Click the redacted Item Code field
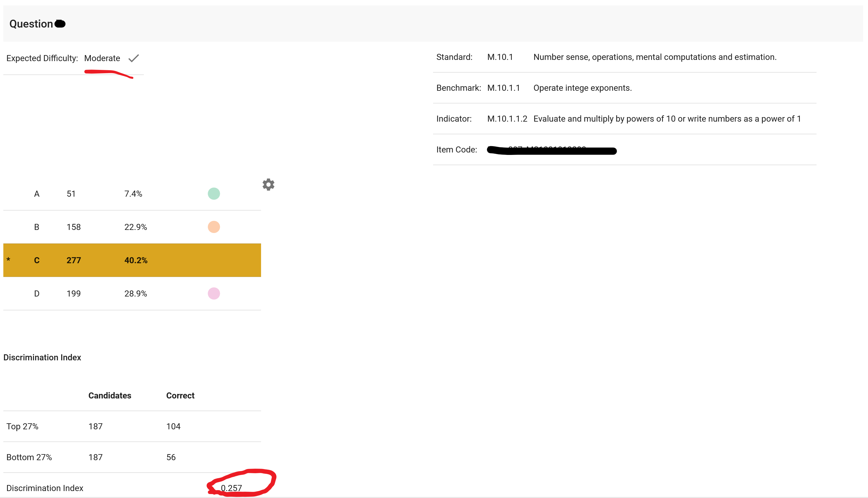The image size is (868, 498). [551, 150]
